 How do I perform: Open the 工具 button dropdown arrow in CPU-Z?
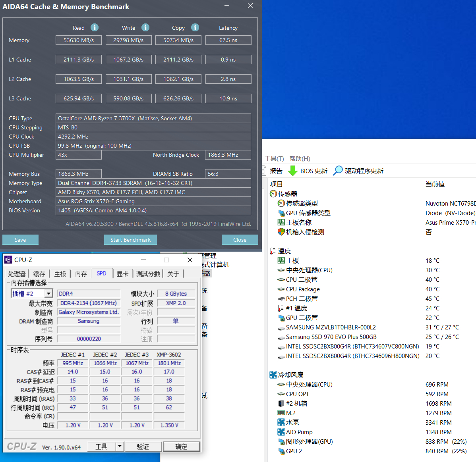coord(120,446)
